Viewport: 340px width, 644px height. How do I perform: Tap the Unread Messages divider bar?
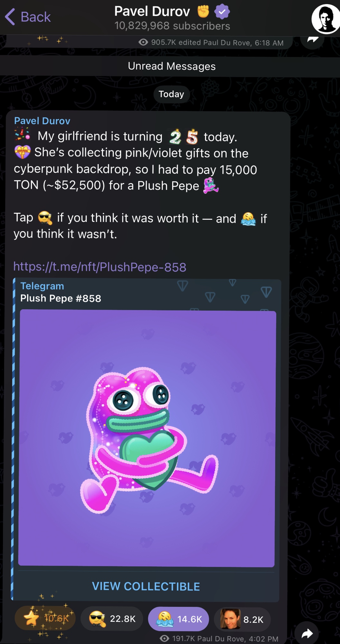[x=170, y=66]
